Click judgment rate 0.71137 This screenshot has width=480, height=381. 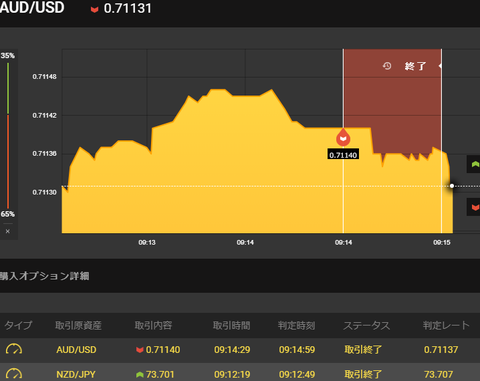(x=441, y=350)
